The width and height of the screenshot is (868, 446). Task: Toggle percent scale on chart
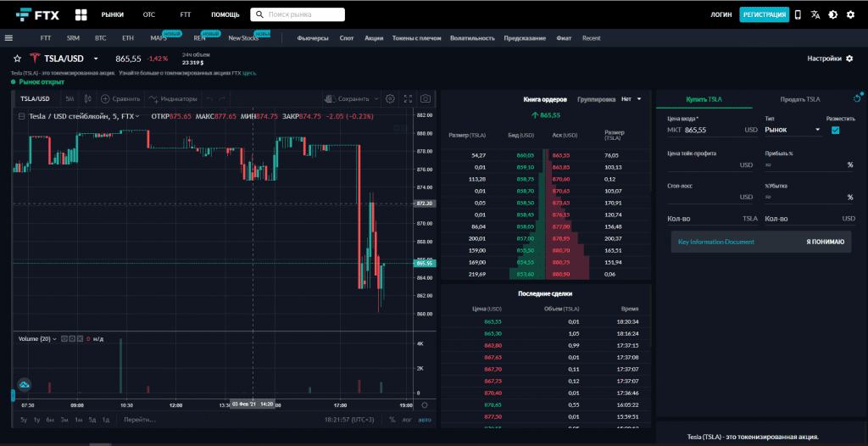tap(392, 420)
